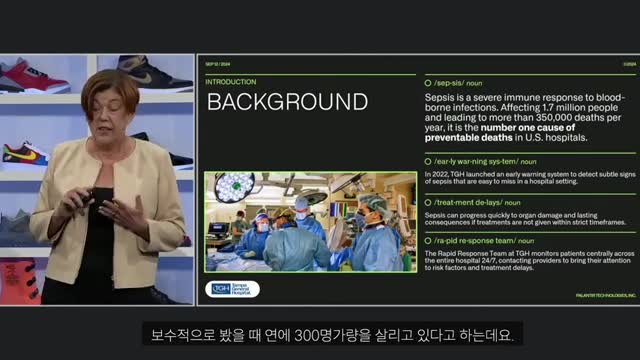Click the BACKGROUND slide title

[x=287, y=102]
